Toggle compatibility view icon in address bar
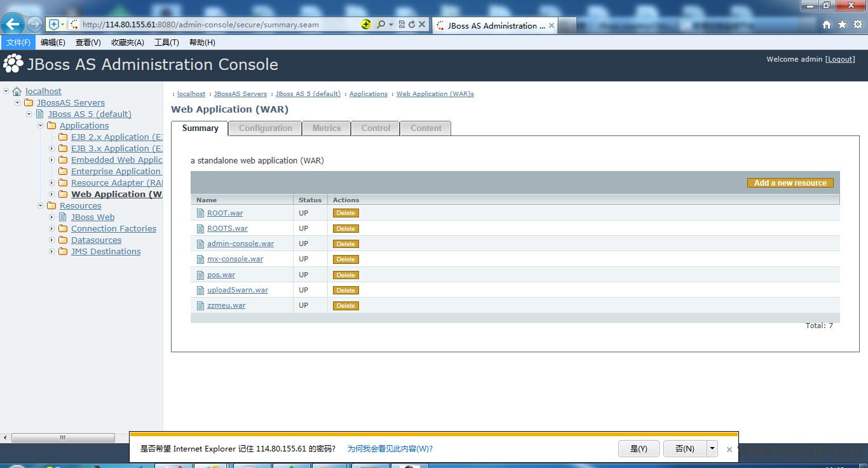 coord(402,24)
